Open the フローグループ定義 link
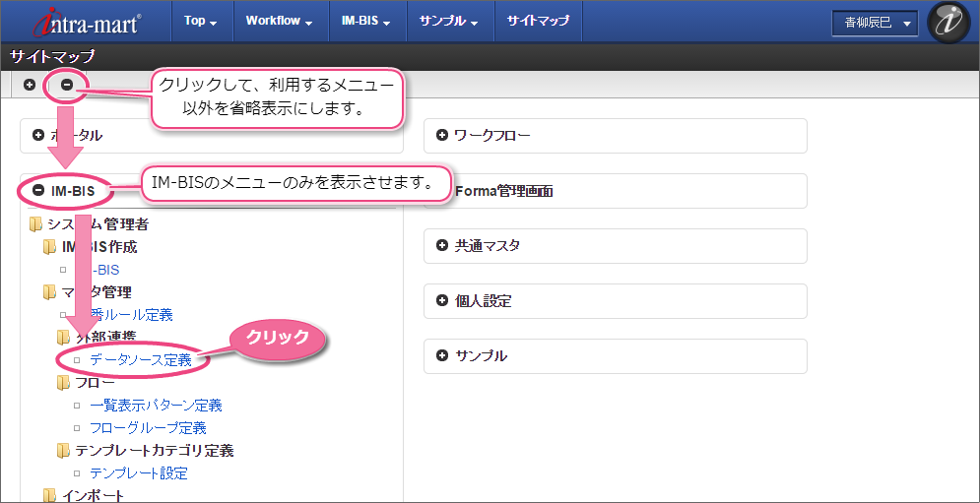Image resolution: width=980 pixels, height=503 pixels. tap(148, 428)
